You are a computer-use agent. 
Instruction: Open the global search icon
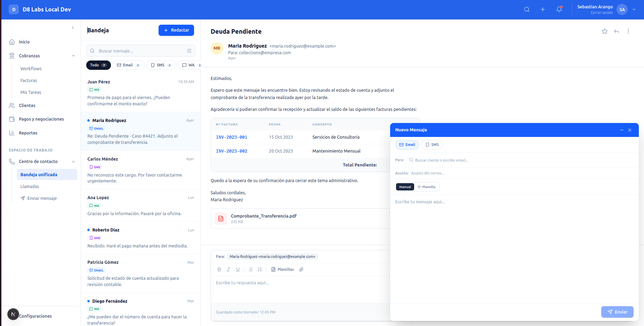click(526, 9)
